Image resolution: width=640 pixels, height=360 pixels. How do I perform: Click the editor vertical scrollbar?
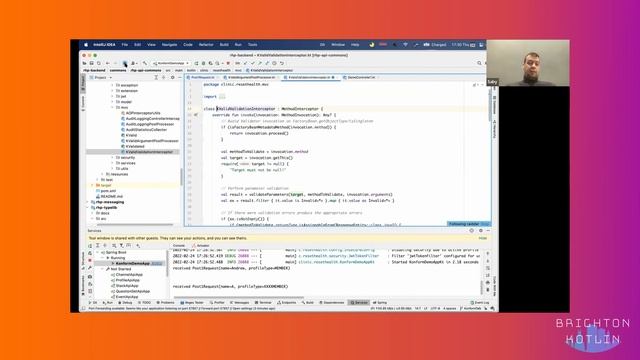[x=490, y=104]
